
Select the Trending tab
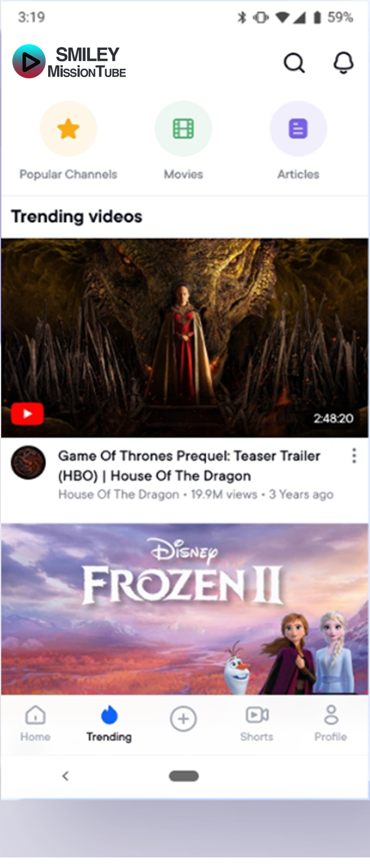click(109, 724)
